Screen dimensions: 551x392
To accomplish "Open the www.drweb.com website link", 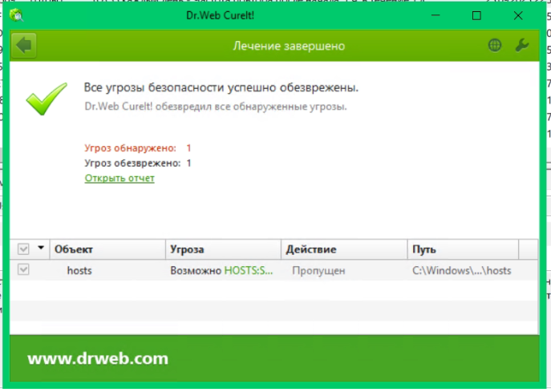I will pyautogui.click(x=98, y=358).
